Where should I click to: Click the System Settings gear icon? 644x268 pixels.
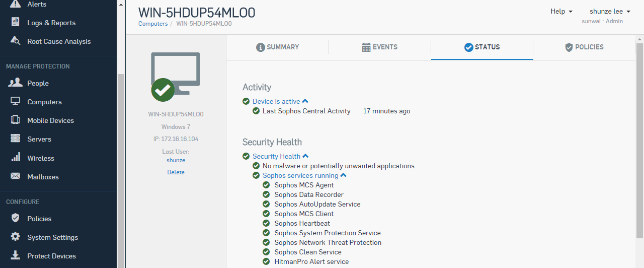(16, 237)
